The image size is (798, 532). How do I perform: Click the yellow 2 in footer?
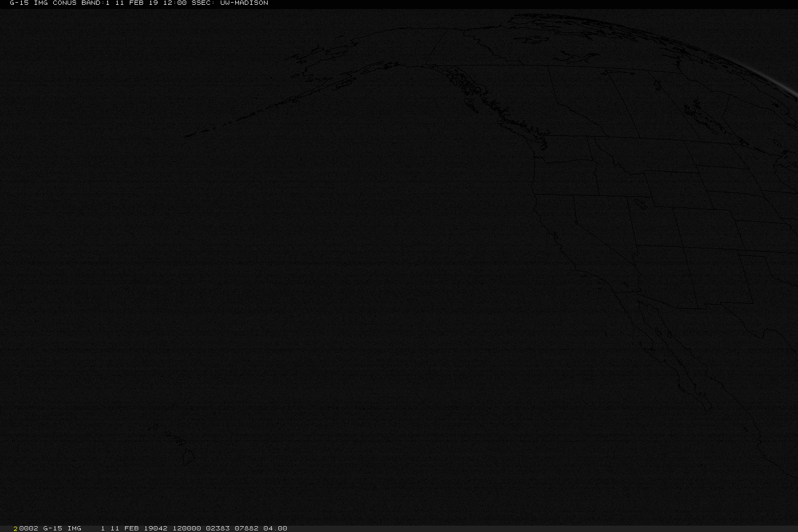(15, 528)
